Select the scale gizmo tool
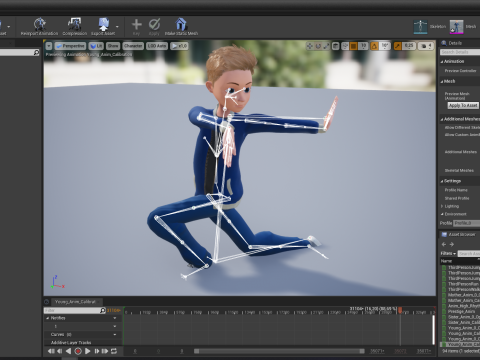The height and width of the screenshot is (360, 480). pyautogui.click(x=326, y=46)
